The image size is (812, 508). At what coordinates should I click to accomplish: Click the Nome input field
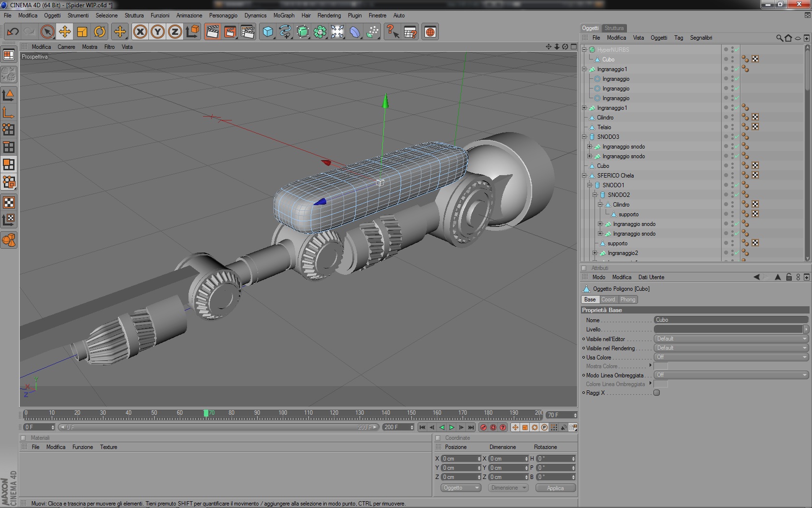point(731,320)
